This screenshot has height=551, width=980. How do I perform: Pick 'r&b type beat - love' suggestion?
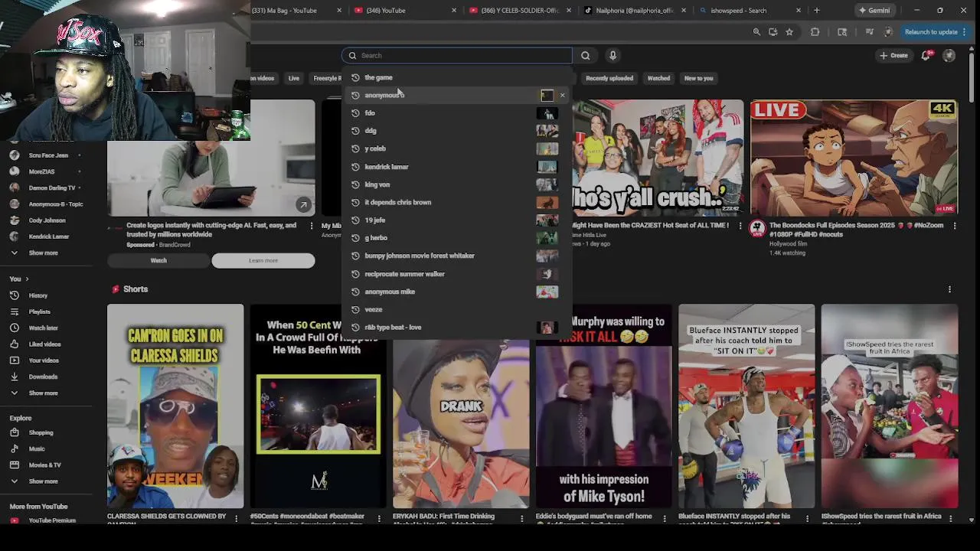point(456,328)
